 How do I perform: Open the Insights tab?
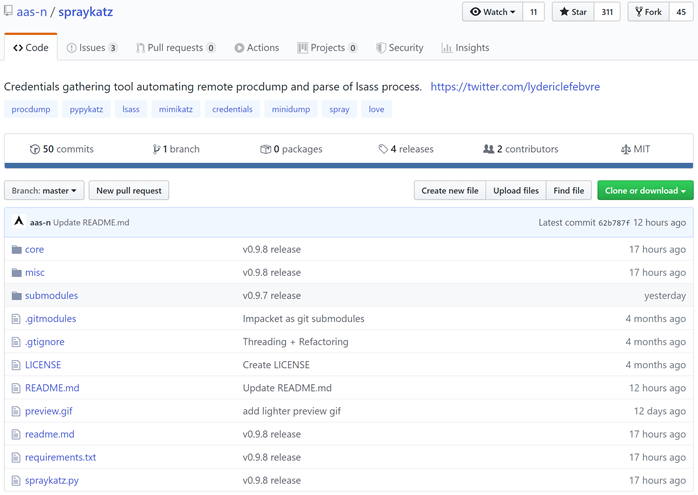coord(465,48)
